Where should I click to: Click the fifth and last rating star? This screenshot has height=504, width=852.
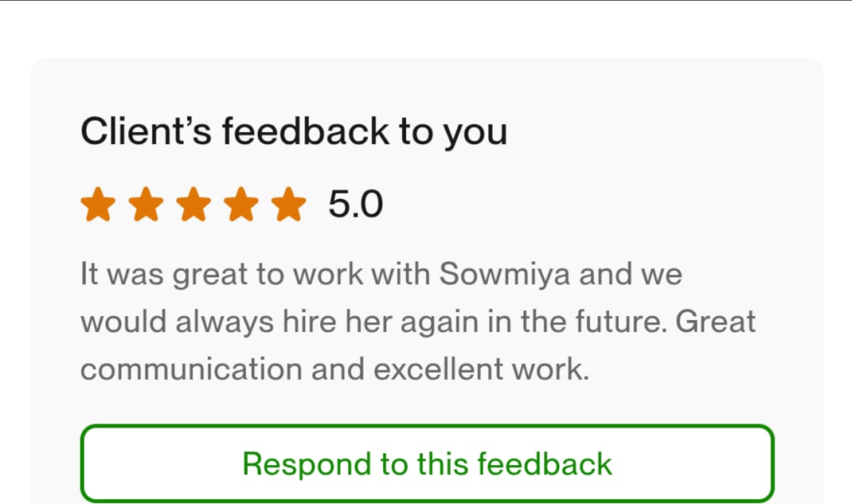289,205
